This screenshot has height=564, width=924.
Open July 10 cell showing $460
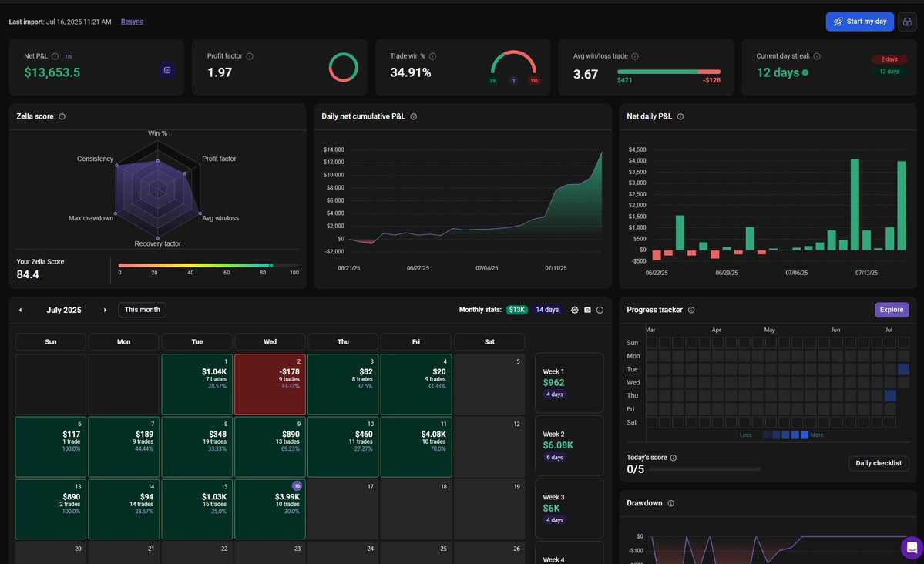(x=343, y=447)
